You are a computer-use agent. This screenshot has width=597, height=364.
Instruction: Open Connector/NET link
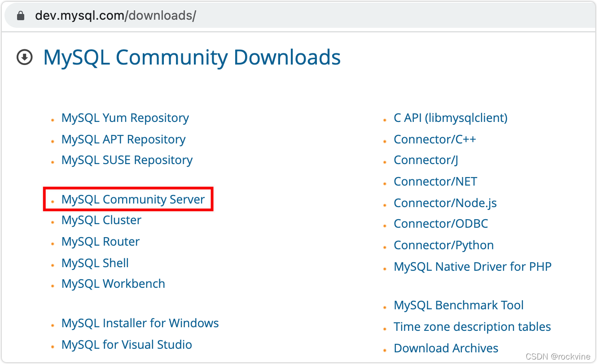pos(435,182)
